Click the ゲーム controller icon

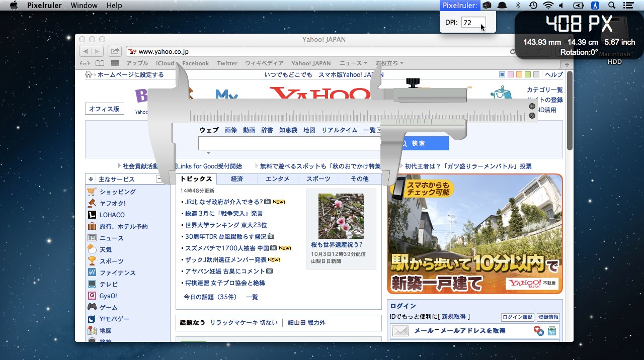point(92,307)
